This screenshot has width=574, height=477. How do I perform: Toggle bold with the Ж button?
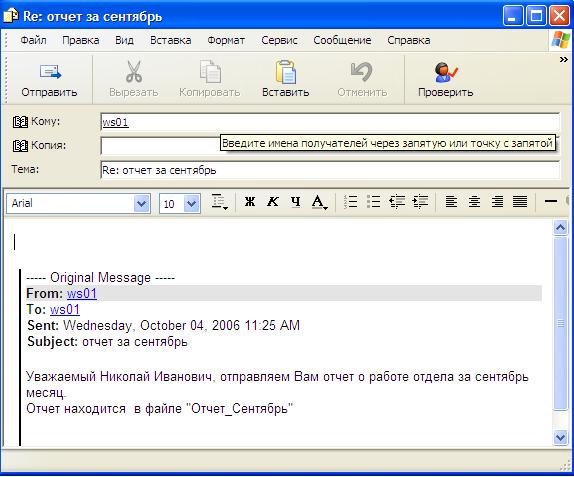pos(250,201)
